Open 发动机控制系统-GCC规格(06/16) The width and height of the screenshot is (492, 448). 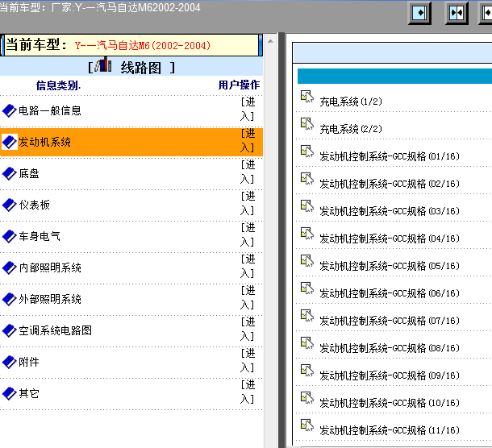point(390,293)
